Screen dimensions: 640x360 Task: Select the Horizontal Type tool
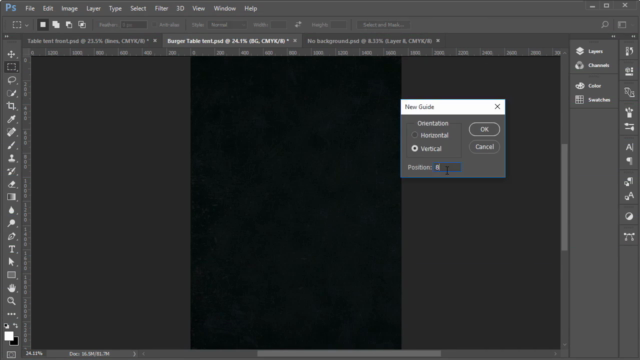click(11, 249)
